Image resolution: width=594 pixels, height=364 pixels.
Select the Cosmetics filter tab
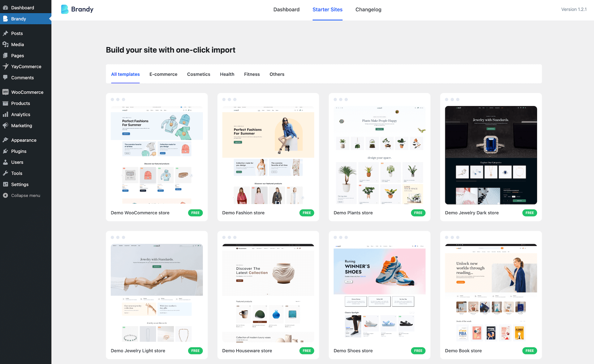coord(199,74)
